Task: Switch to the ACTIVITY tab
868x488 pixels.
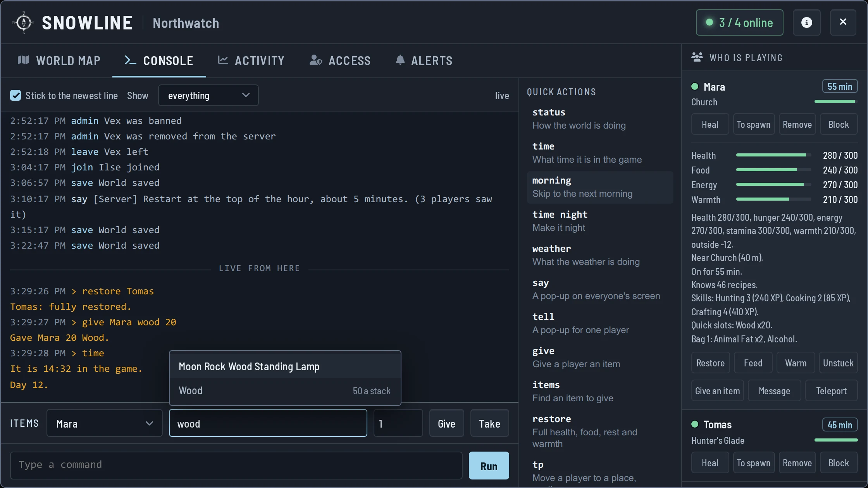Action: pyautogui.click(x=251, y=60)
